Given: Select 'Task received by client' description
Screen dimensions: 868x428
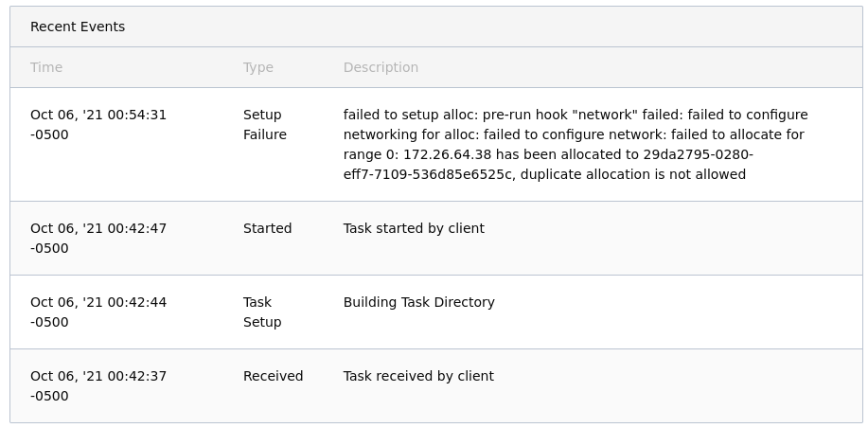Looking at the screenshot, I should coord(418,376).
